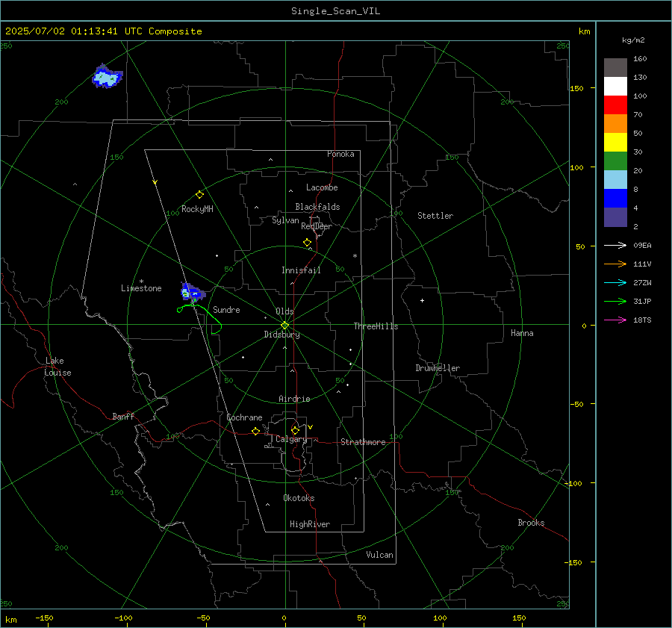Click the Olds city label

point(284,311)
